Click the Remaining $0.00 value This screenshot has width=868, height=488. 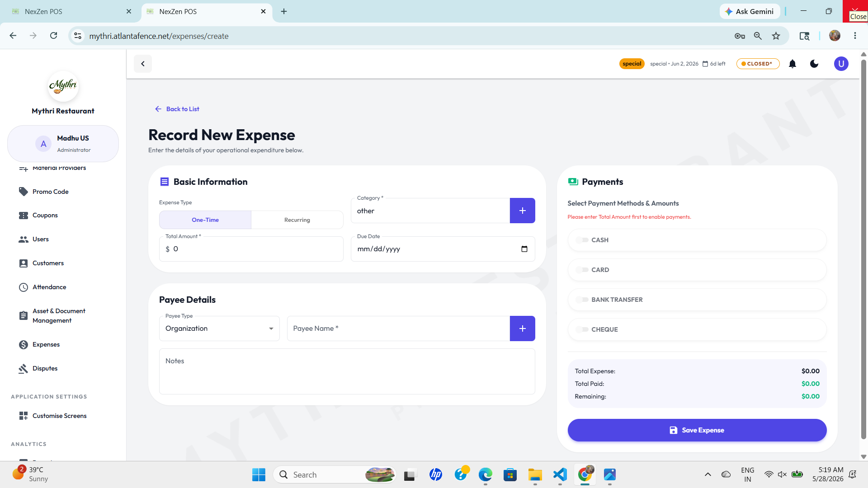[x=810, y=396]
